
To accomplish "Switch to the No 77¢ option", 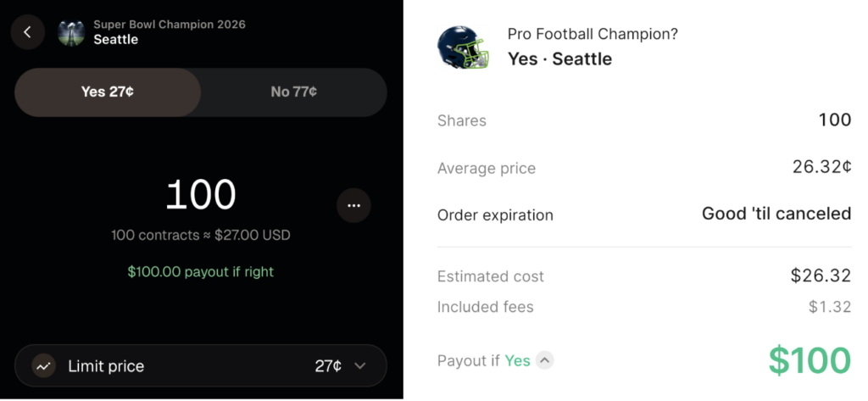I will [293, 92].
